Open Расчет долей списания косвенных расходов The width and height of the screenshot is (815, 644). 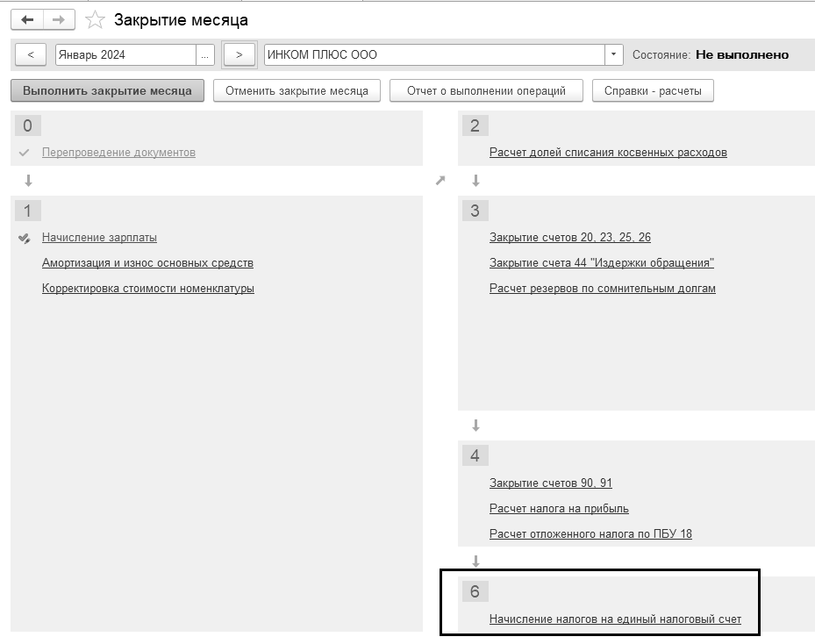click(x=608, y=153)
